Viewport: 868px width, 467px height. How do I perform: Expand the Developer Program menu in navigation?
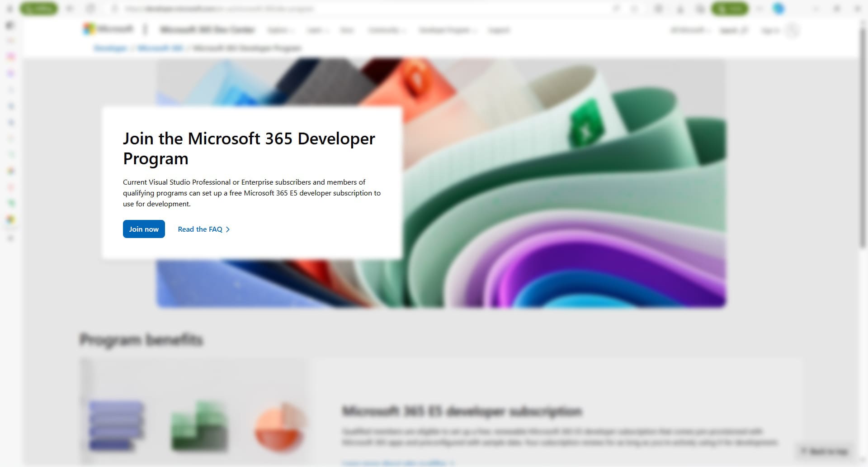(448, 30)
